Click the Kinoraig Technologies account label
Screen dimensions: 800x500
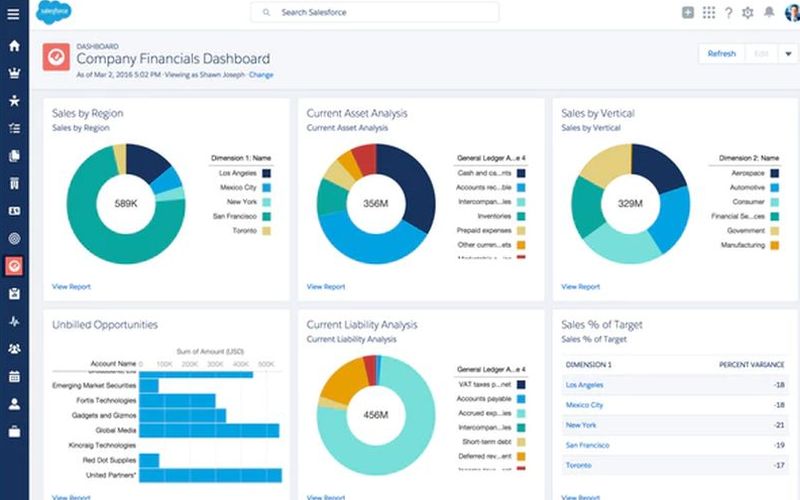pos(102,445)
